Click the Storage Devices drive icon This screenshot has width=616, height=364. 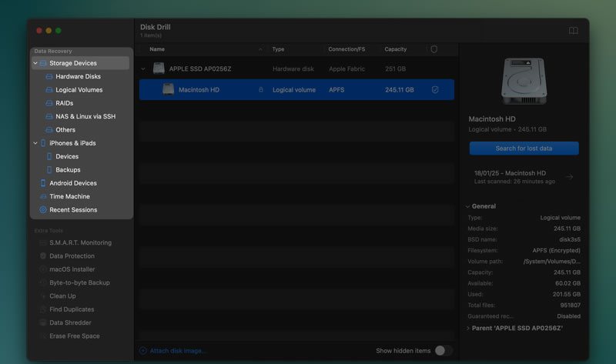(43, 63)
